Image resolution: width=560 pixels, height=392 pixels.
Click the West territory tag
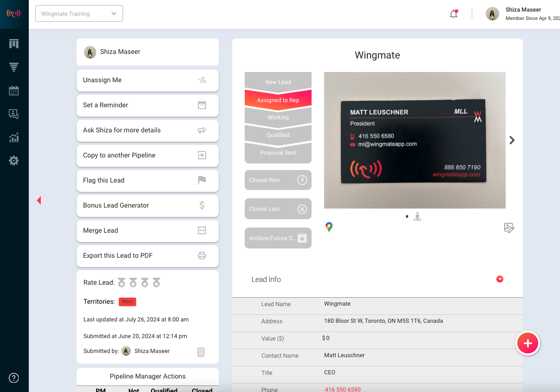click(127, 302)
